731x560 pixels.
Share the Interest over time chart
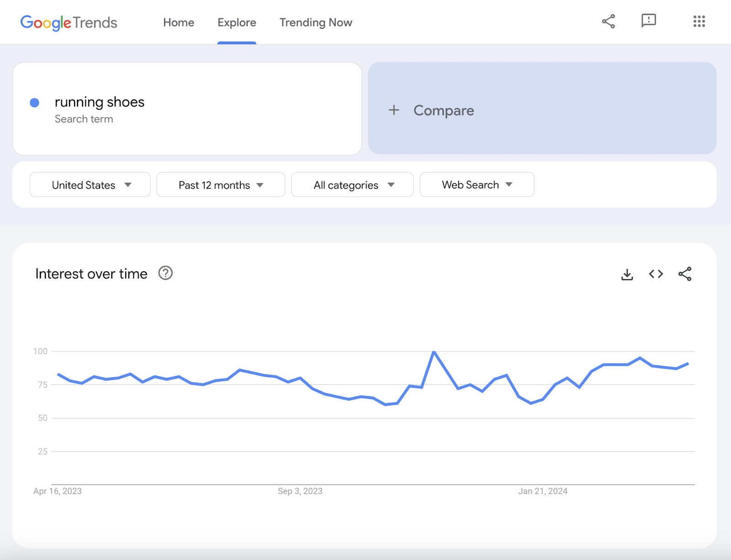coord(684,274)
